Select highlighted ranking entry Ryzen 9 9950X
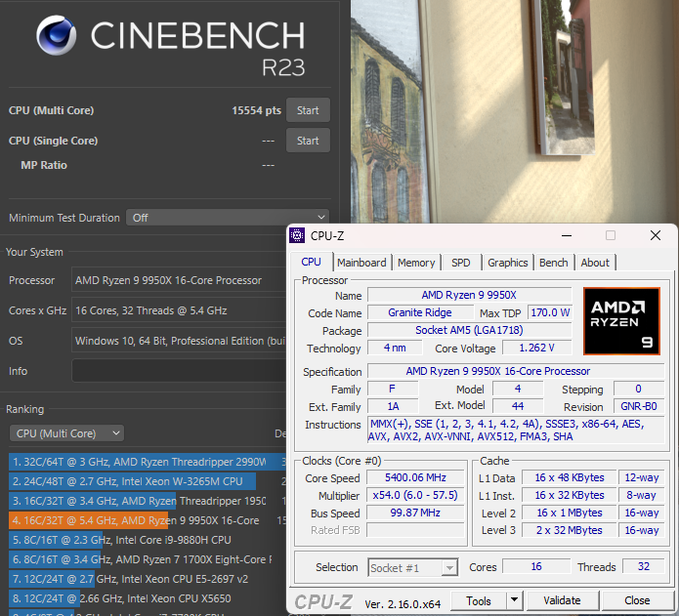 coord(148,520)
